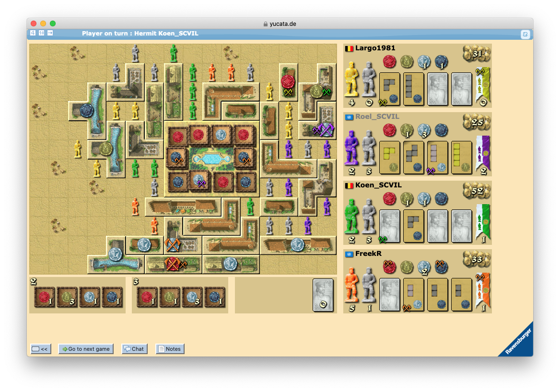The width and height of the screenshot is (560, 392).
Task: Click the light blue seal tile in courtyard's top row
Action: [222, 135]
